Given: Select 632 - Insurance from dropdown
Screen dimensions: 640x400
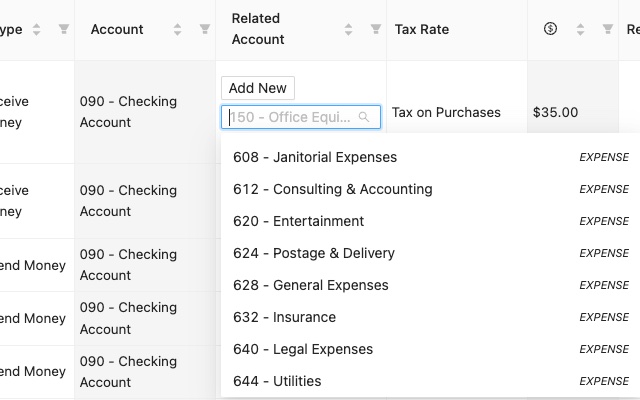Looking at the screenshot, I should [284, 317].
